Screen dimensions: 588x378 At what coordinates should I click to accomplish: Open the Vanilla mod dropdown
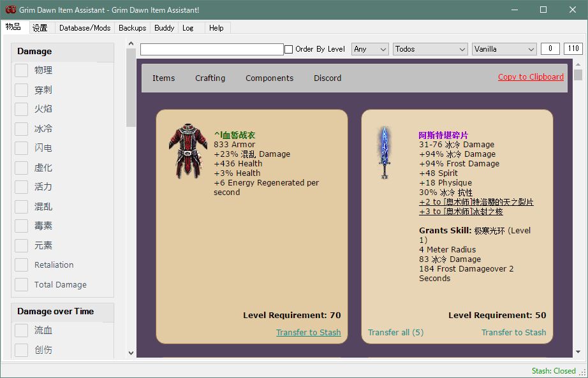pyautogui.click(x=504, y=49)
